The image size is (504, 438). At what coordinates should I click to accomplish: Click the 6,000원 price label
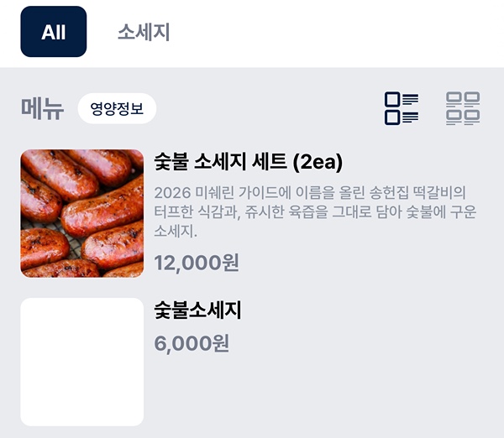[x=192, y=342]
